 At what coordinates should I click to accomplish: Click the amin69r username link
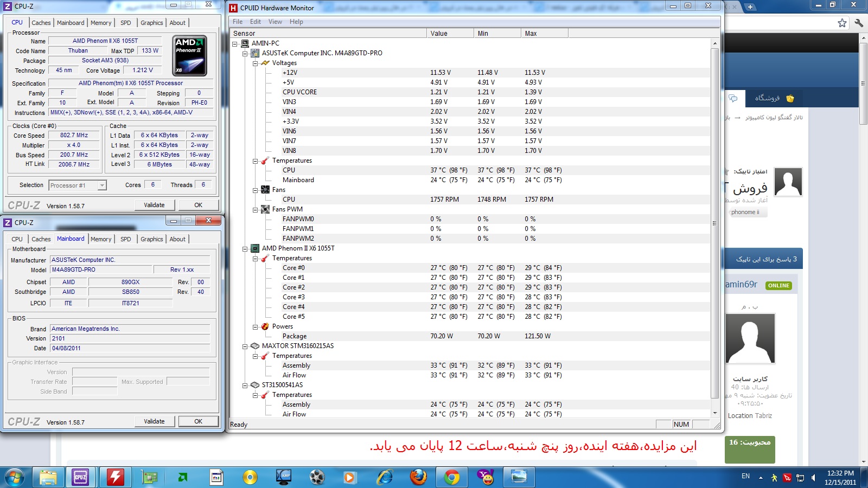[x=742, y=284]
